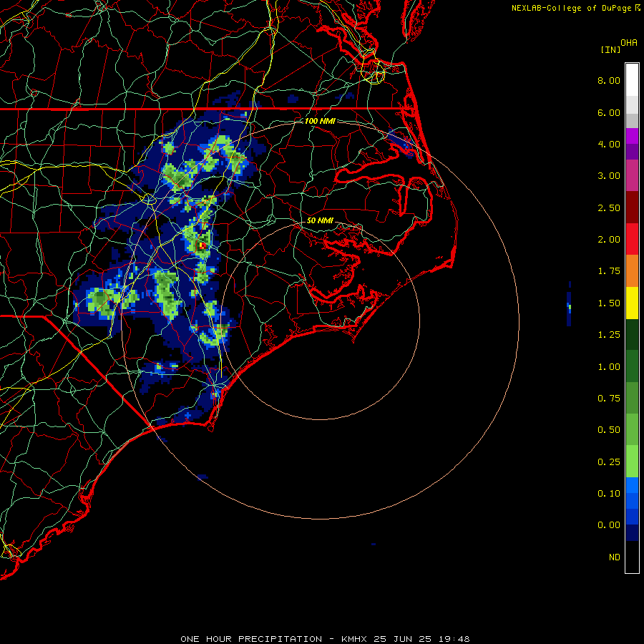
Task: Click the [IN] units label
Action: point(610,49)
